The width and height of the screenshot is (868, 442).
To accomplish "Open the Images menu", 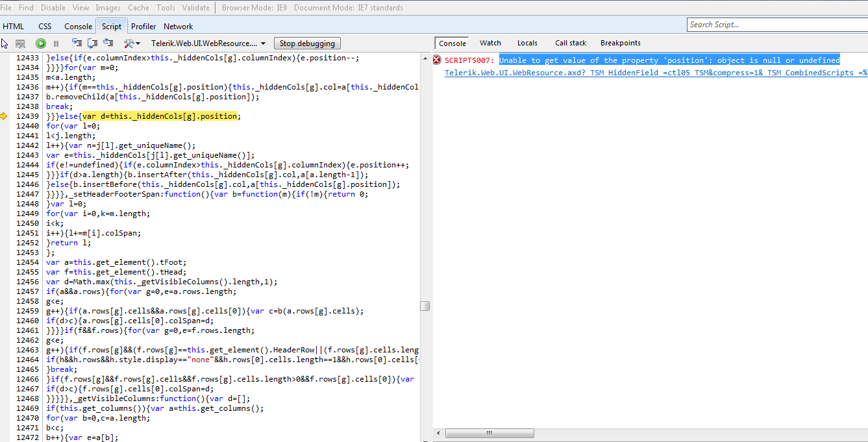I will (x=108, y=8).
